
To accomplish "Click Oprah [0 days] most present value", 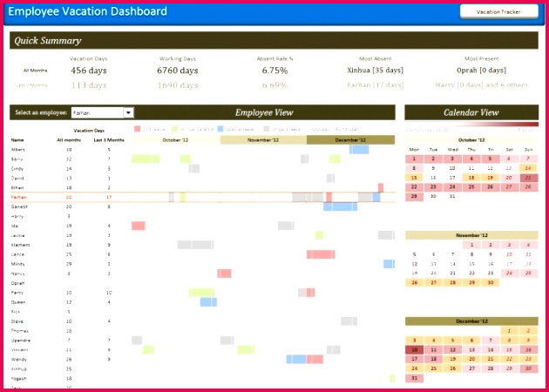I will 481,71.
